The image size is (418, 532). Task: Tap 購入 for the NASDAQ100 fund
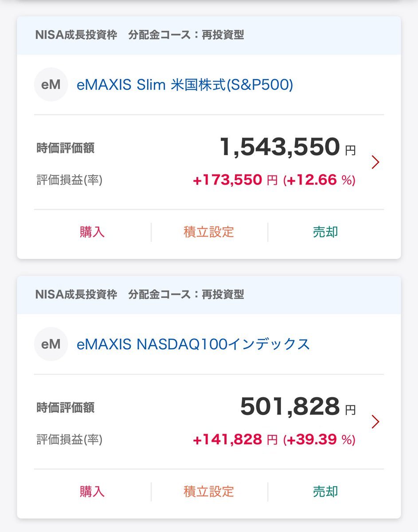(92, 491)
